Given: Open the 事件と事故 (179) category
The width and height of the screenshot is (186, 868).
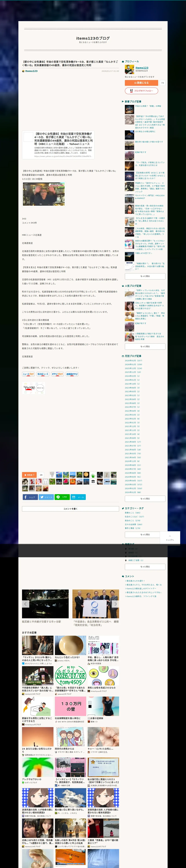Looking at the screenshot, I should click(x=133, y=528).
